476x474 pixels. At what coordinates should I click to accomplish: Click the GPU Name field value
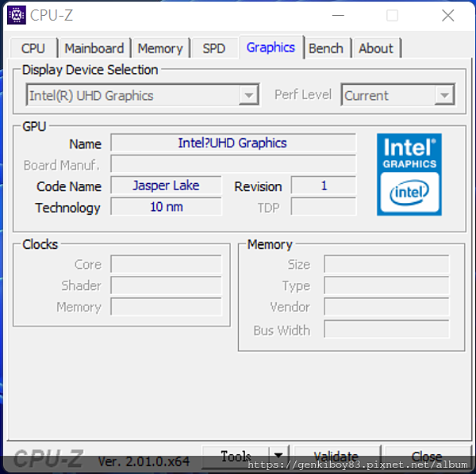pyautogui.click(x=233, y=143)
